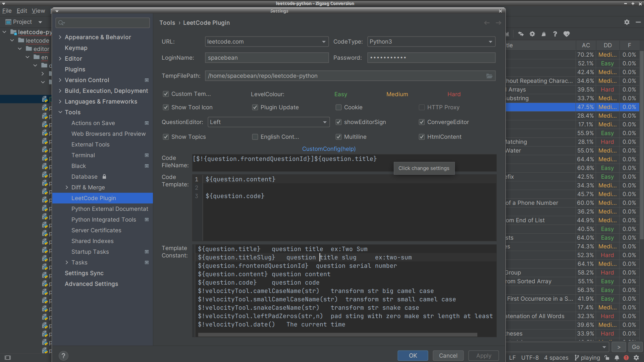644x362 pixels.
Task: Click the > next page button
Action: pos(619,347)
